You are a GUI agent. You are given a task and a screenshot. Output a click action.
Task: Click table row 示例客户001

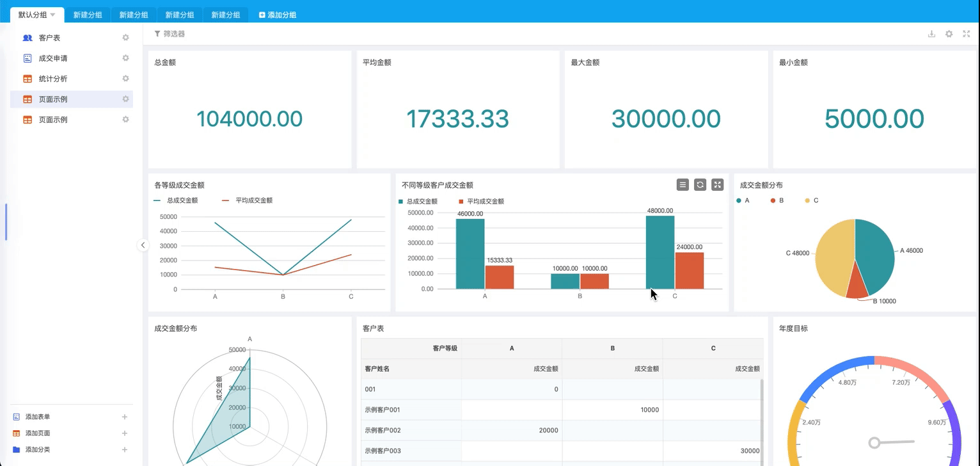coord(562,410)
